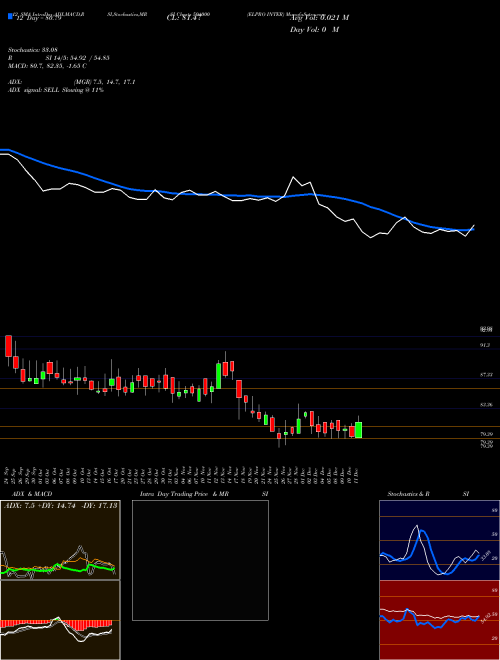
Task: Select the 'Day Vol: 0 M' text
Action: coord(314,29)
